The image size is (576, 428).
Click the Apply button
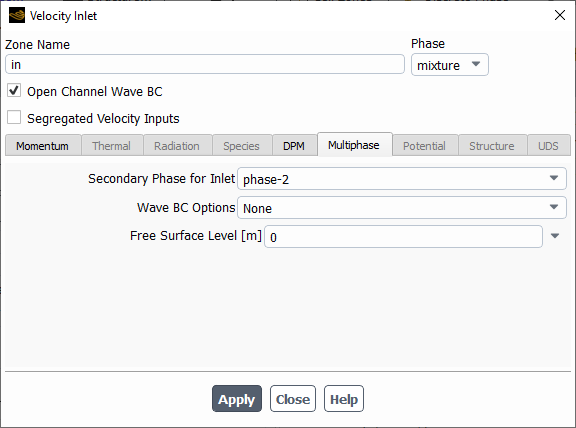tap(237, 399)
